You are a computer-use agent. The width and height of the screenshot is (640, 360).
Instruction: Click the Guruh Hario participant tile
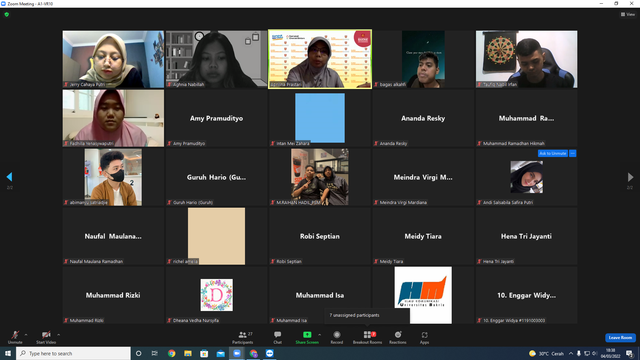click(x=216, y=177)
